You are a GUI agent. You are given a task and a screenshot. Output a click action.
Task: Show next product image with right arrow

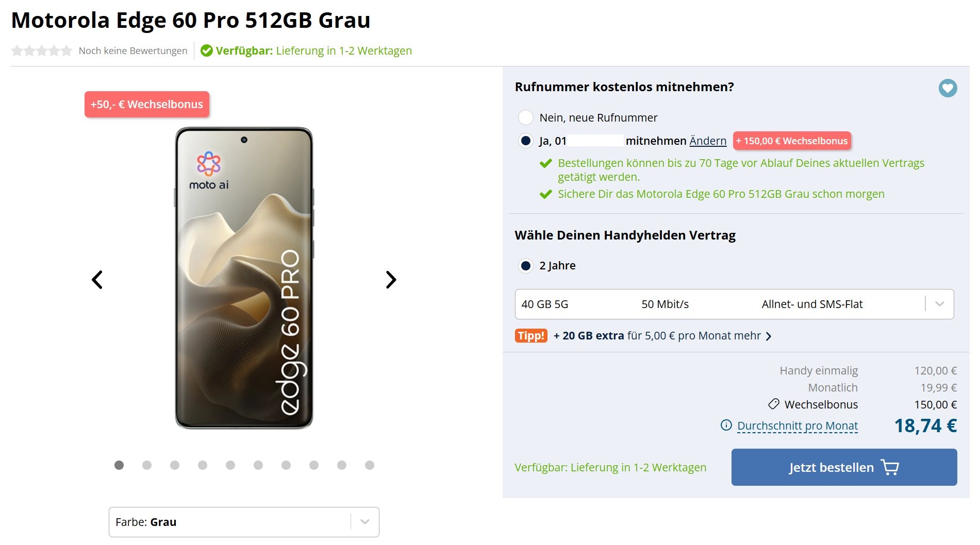click(391, 280)
